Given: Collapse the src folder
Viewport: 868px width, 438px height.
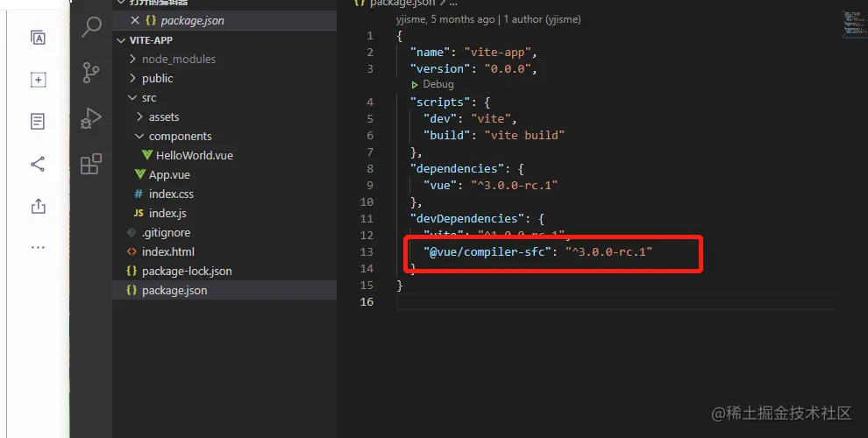Looking at the screenshot, I should pyautogui.click(x=132, y=97).
